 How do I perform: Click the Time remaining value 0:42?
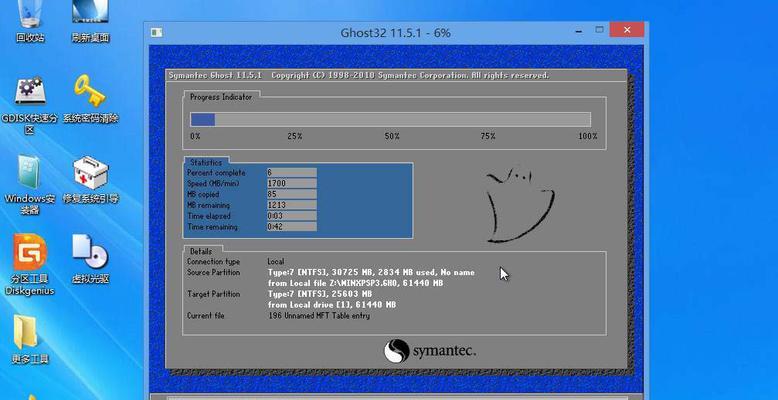[x=291, y=227]
